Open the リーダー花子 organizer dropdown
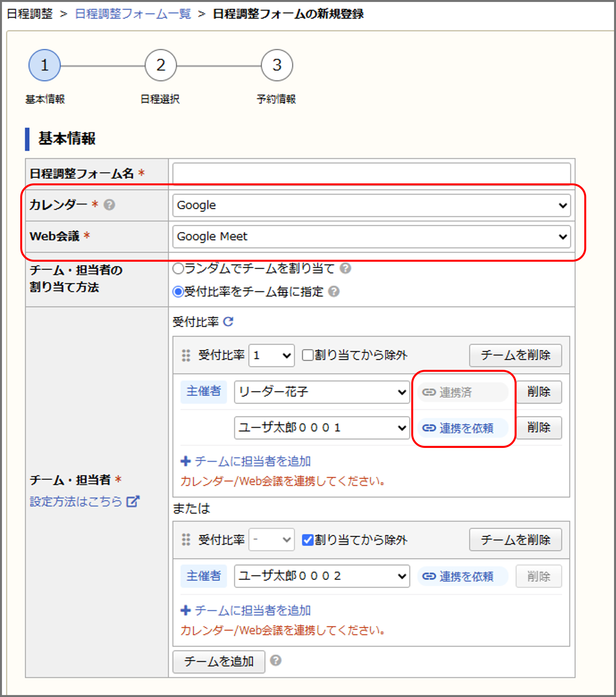616x697 pixels. pyautogui.click(x=322, y=392)
